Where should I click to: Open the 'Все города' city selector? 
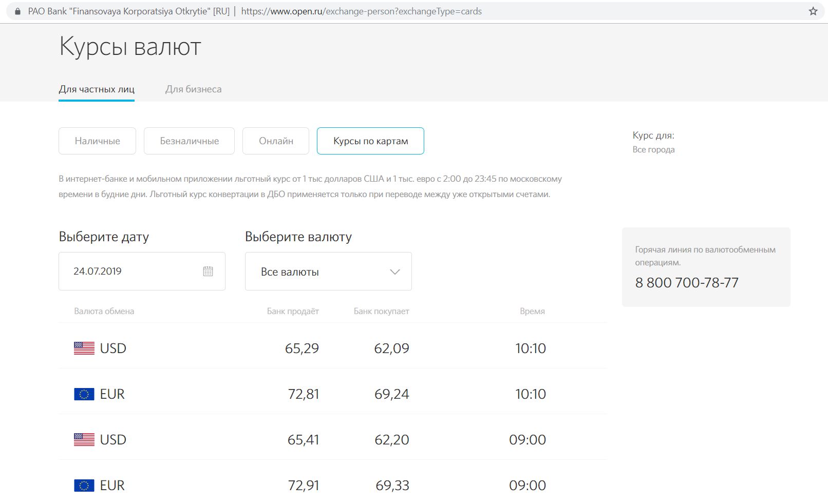point(653,150)
